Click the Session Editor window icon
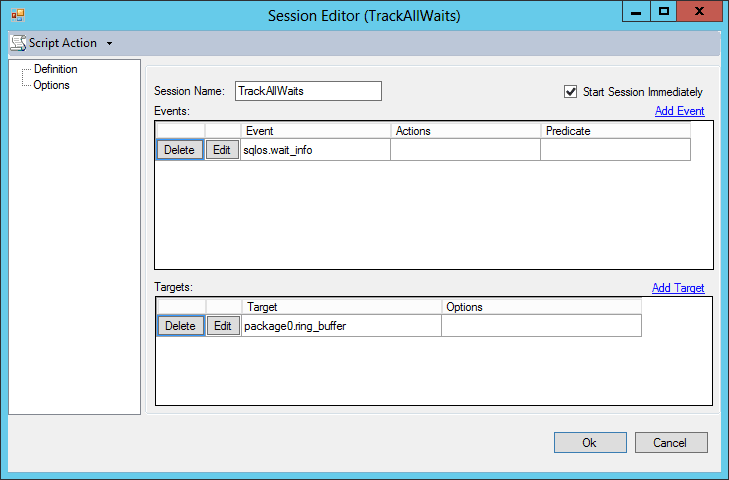 click(x=18, y=15)
